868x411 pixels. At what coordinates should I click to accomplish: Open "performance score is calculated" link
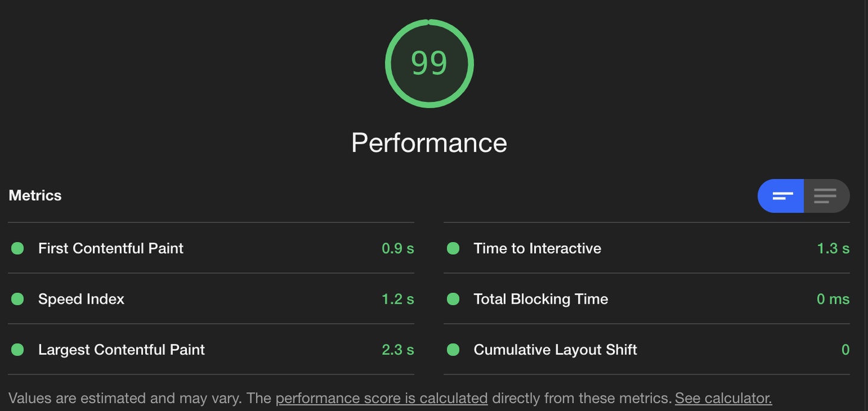(382, 398)
